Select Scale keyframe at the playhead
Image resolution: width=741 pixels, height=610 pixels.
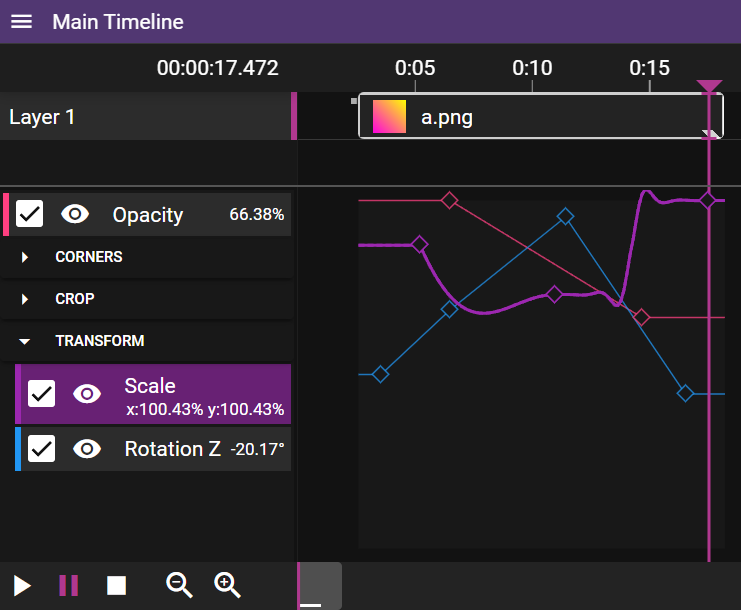707,200
